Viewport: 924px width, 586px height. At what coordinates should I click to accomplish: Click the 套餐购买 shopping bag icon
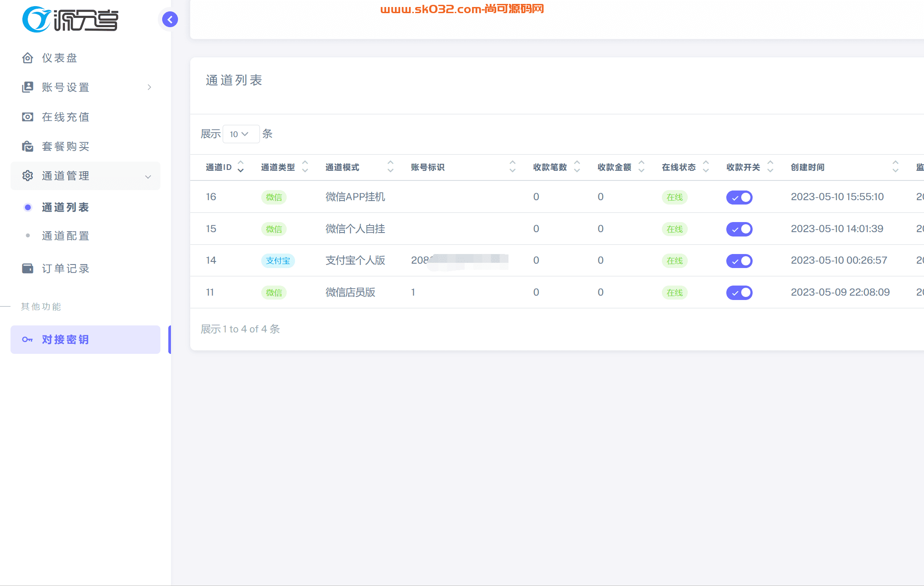pos(28,146)
